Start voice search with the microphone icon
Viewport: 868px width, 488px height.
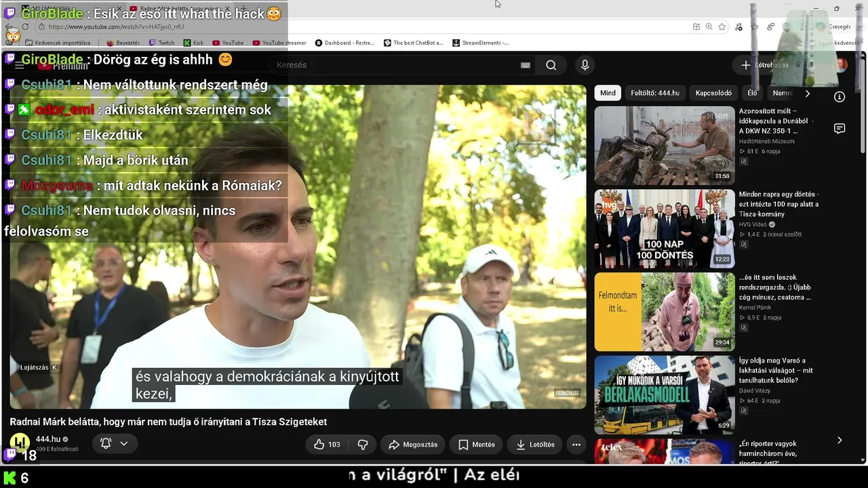[585, 65]
